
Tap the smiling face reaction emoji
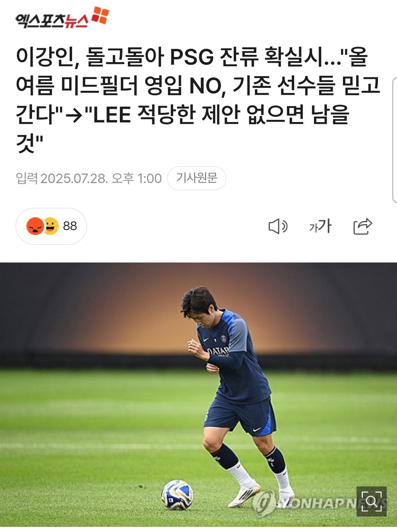tap(51, 226)
